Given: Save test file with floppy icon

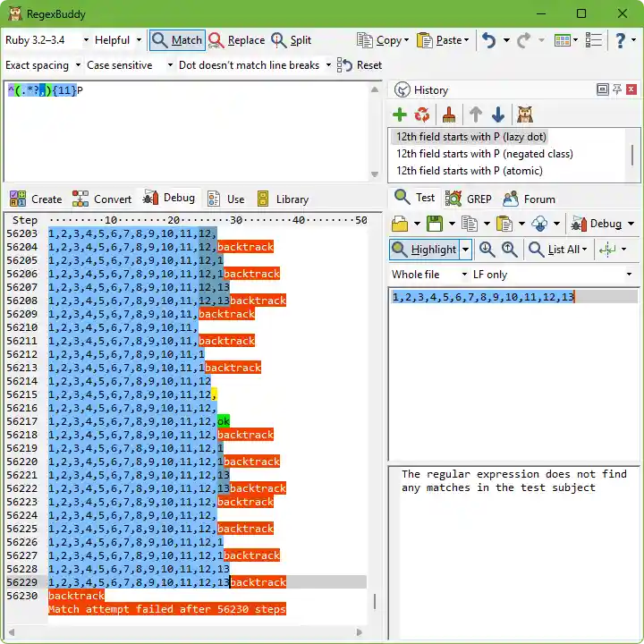Looking at the screenshot, I should click(x=435, y=225).
